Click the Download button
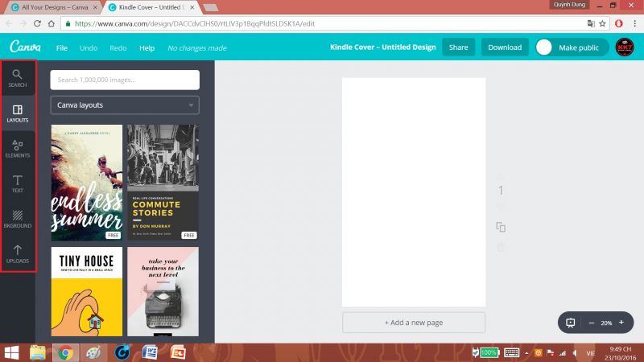The width and height of the screenshot is (644, 362). pyautogui.click(x=505, y=47)
